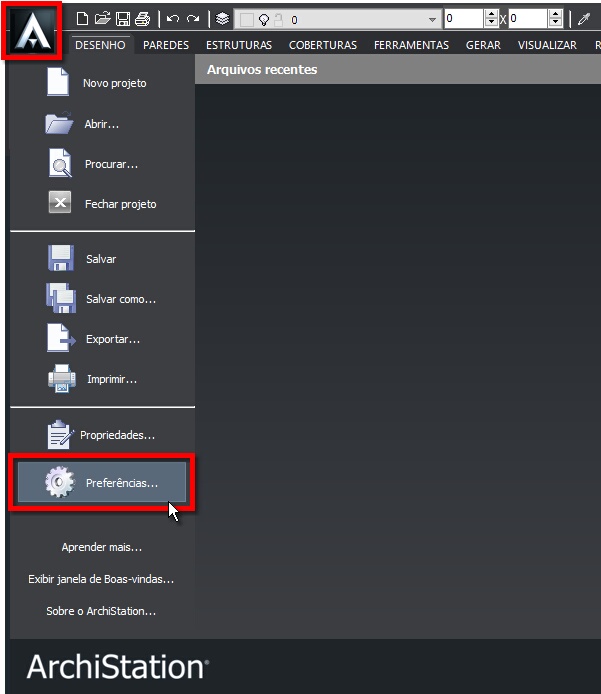Choose Imprimir... menu label
Image resolution: width=601 pixels, height=694 pixels.
[x=112, y=379]
